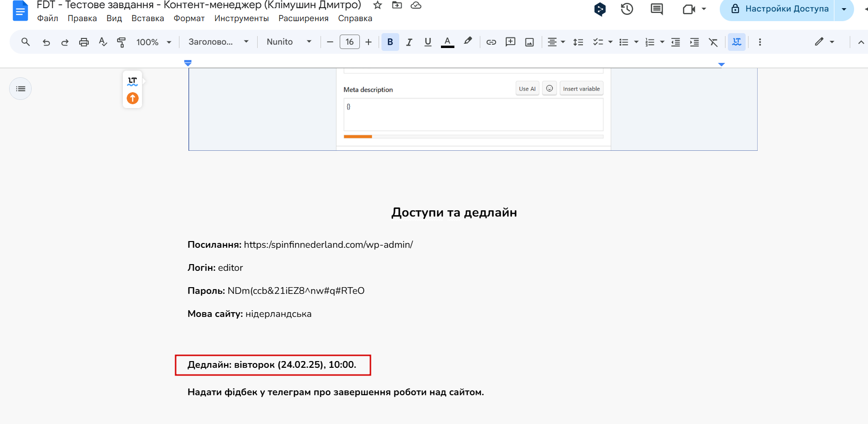The height and width of the screenshot is (424, 868).
Task: Open the highlight color picker
Action: (468, 42)
